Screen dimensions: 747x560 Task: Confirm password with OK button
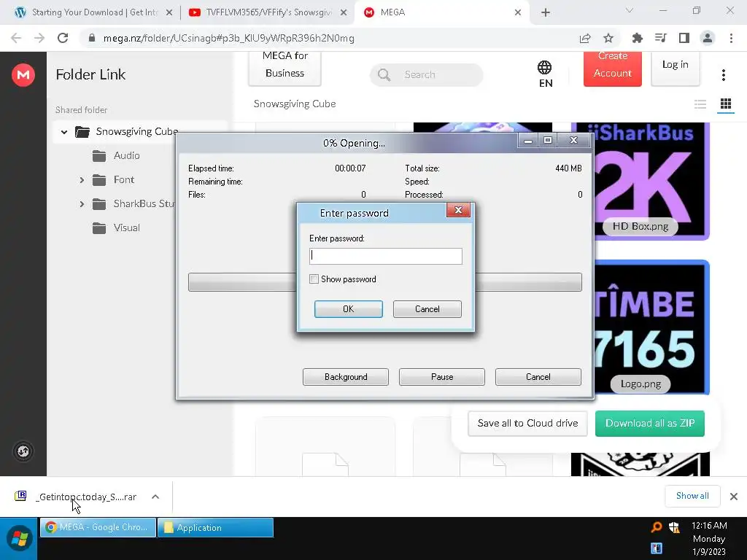point(348,309)
